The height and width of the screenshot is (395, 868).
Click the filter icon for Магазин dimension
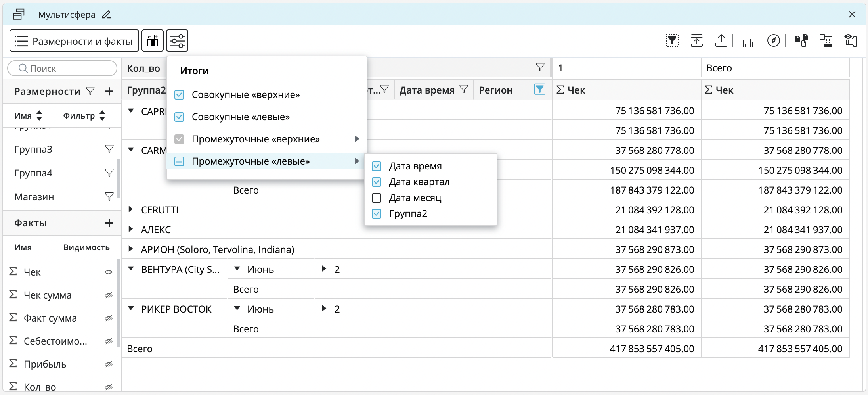tap(109, 197)
